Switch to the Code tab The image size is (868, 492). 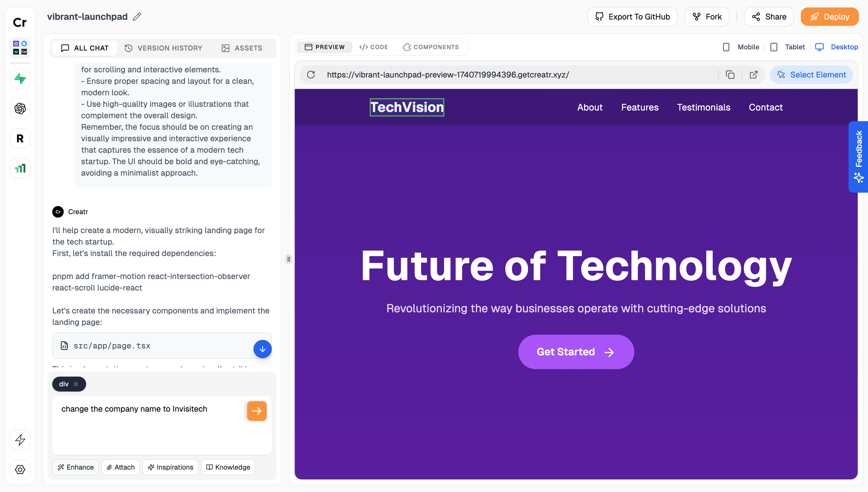(x=374, y=47)
